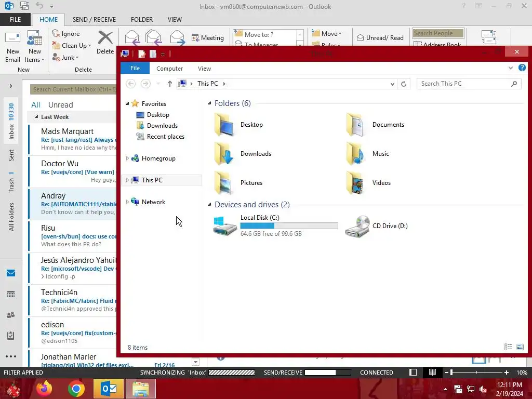Viewport: 532px width, 399px height.
Task: Click the Forward envelope icon
Action: point(177,37)
